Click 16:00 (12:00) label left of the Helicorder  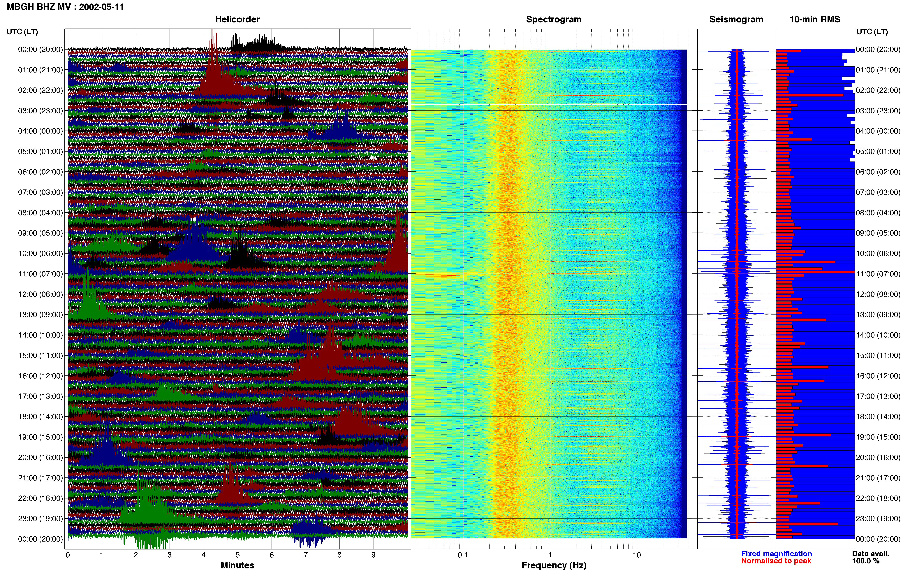[x=41, y=376]
